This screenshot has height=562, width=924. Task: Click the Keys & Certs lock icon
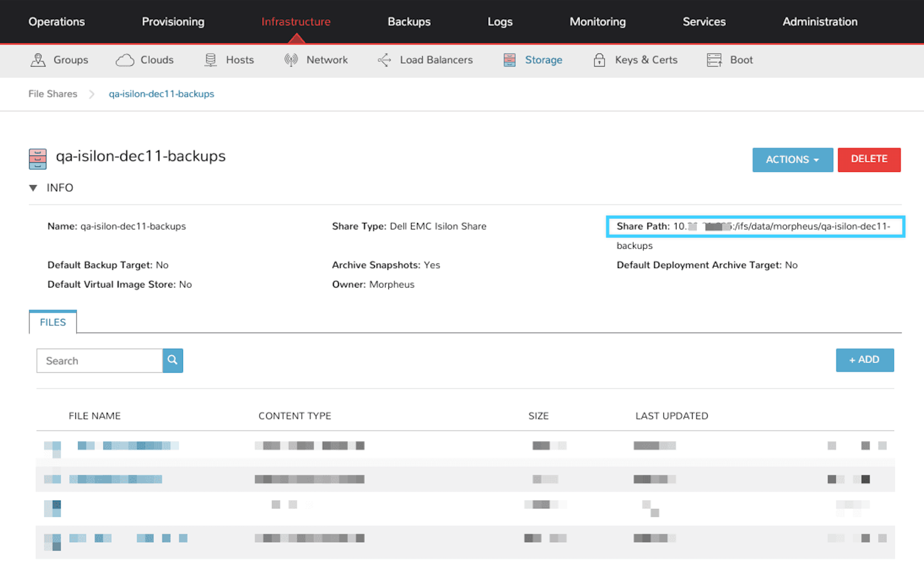coord(599,60)
